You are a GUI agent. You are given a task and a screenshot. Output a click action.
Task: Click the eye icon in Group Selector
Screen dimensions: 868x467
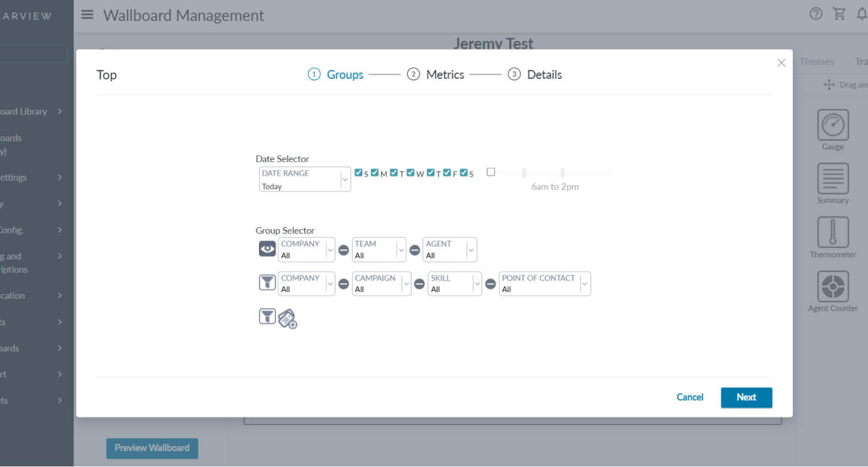click(268, 249)
